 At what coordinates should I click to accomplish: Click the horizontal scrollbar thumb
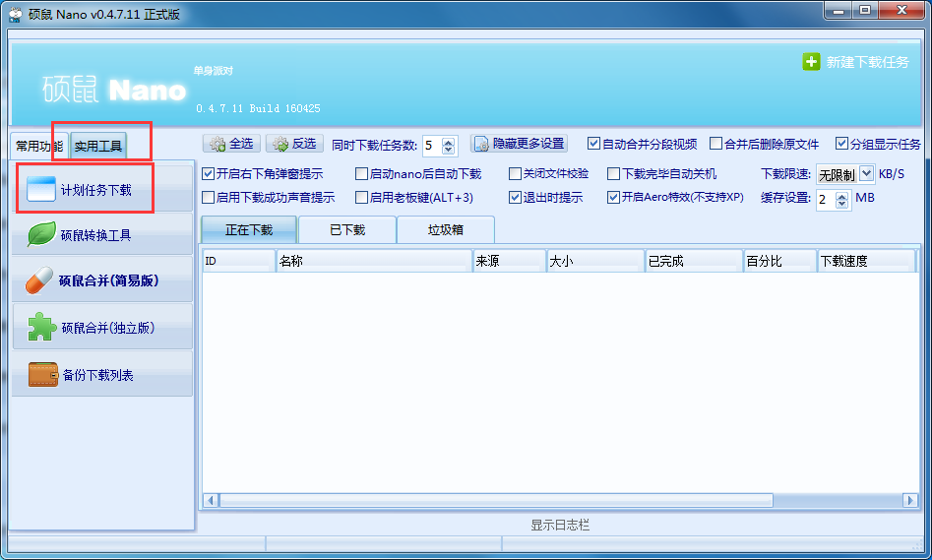coord(496,501)
